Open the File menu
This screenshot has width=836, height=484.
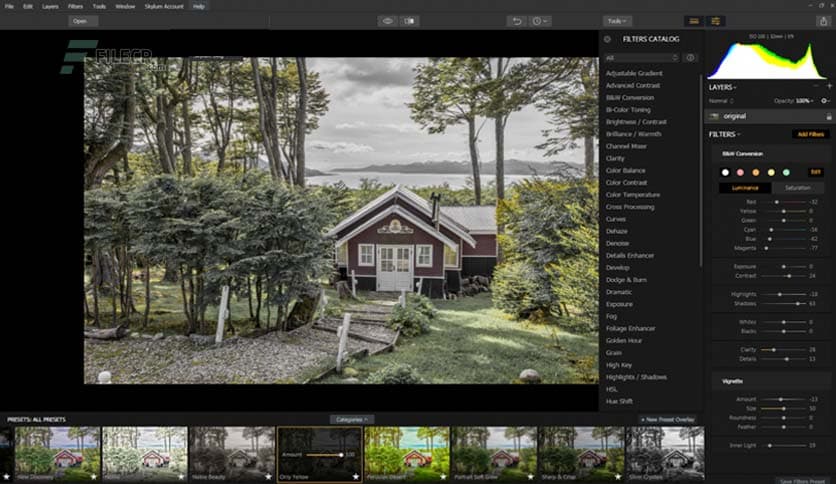tap(10, 6)
